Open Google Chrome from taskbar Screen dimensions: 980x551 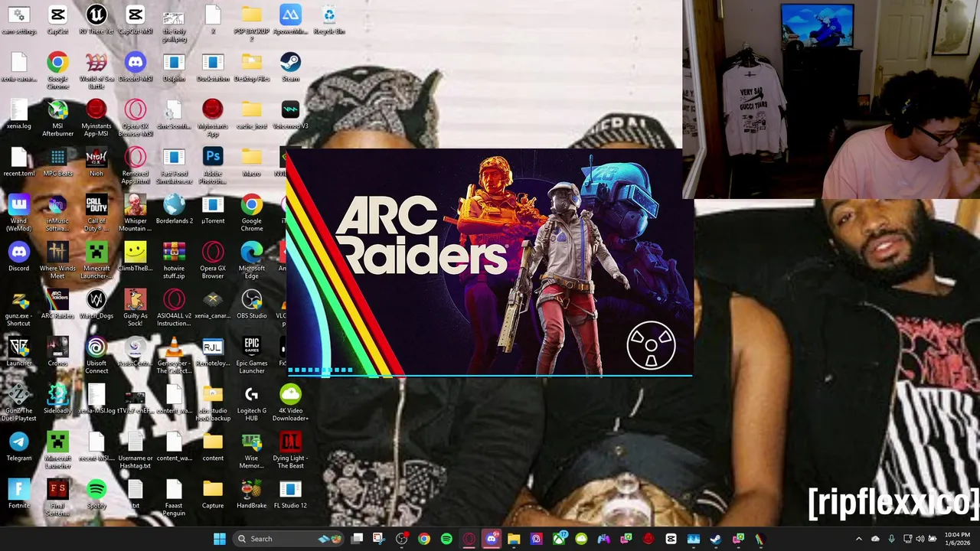pos(423,539)
